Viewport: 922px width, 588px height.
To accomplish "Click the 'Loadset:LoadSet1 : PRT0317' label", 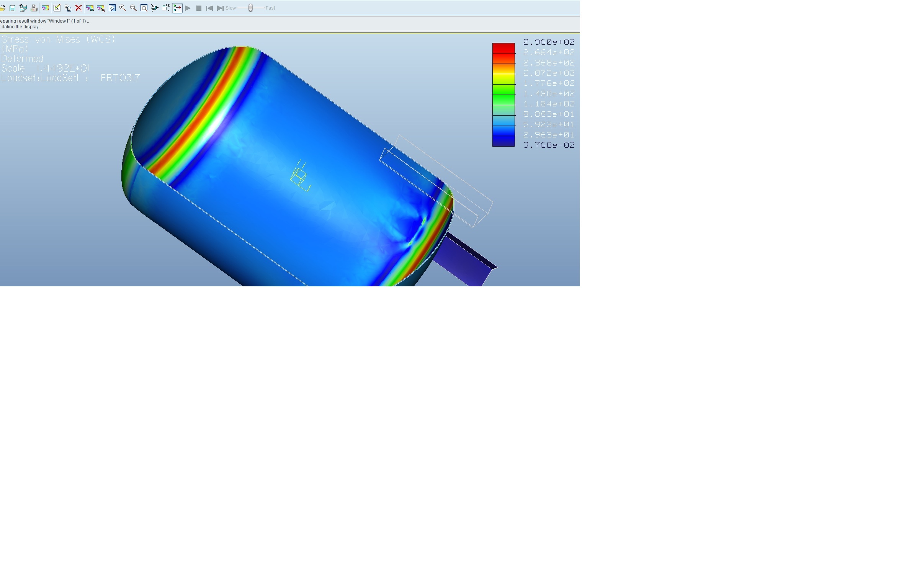I will click(x=71, y=78).
